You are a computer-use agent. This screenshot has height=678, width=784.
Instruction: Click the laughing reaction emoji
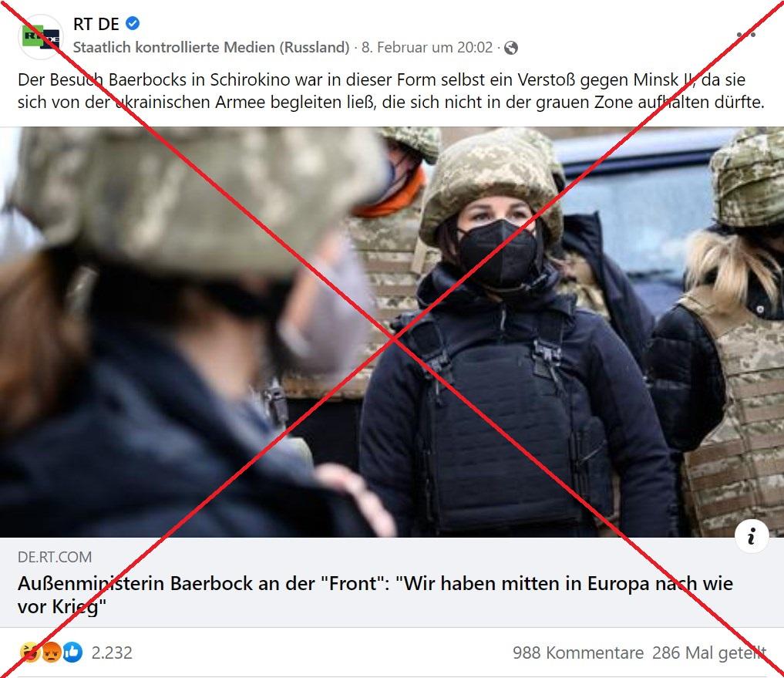pyautogui.click(x=30, y=653)
